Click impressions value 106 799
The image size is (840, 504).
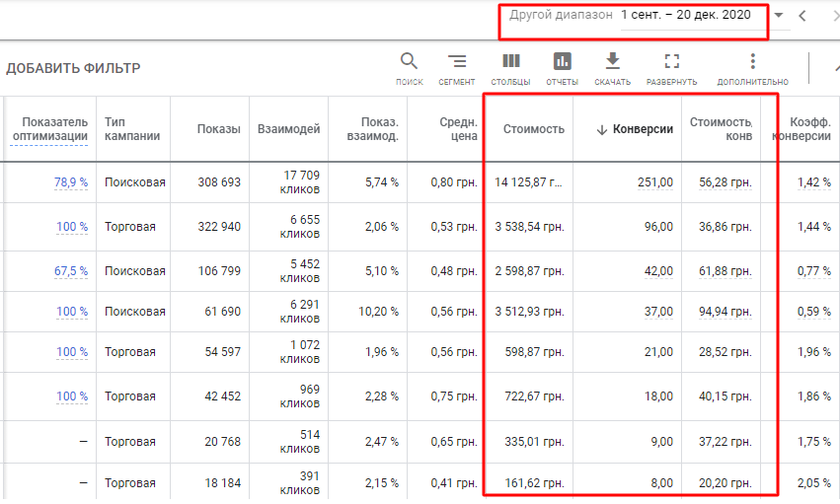[x=219, y=271]
